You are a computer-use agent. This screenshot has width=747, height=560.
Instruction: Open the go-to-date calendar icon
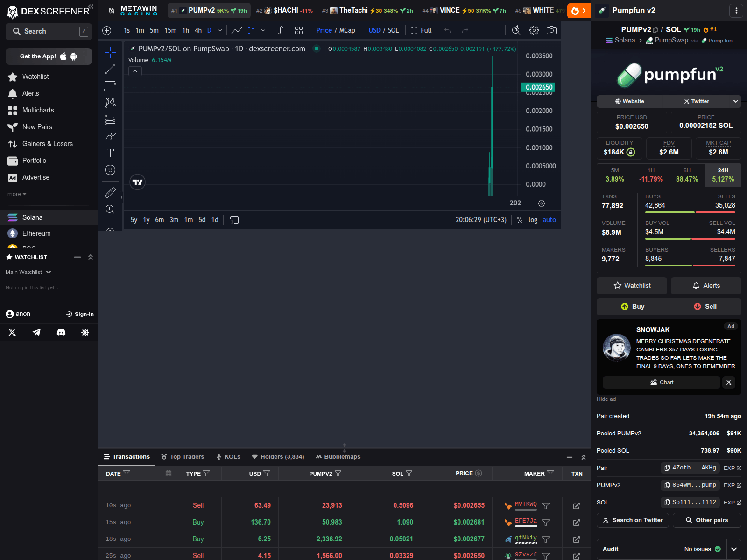click(x=234, y=219)
